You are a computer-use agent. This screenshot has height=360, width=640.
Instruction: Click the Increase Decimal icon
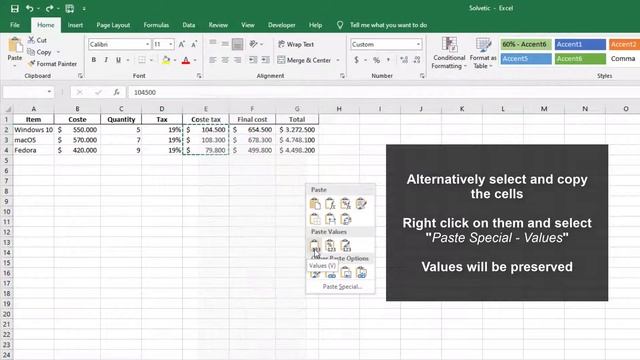tap(404, 60)
